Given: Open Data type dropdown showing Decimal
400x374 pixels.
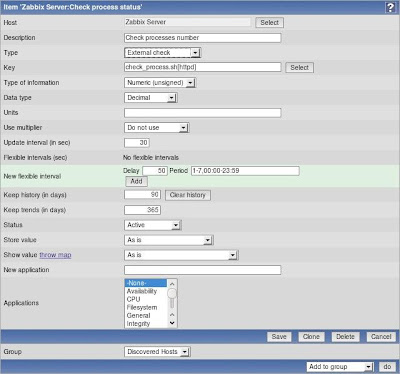Looking at the screenshot, I should click(x=151, y=98).
